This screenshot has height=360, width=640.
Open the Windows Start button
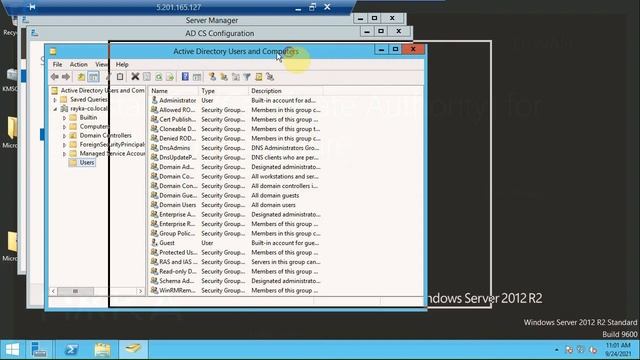(x=12, y=350)
